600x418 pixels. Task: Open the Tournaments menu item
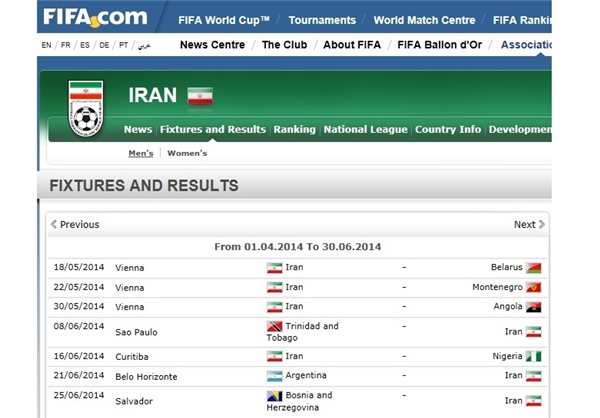click(322, 20)
